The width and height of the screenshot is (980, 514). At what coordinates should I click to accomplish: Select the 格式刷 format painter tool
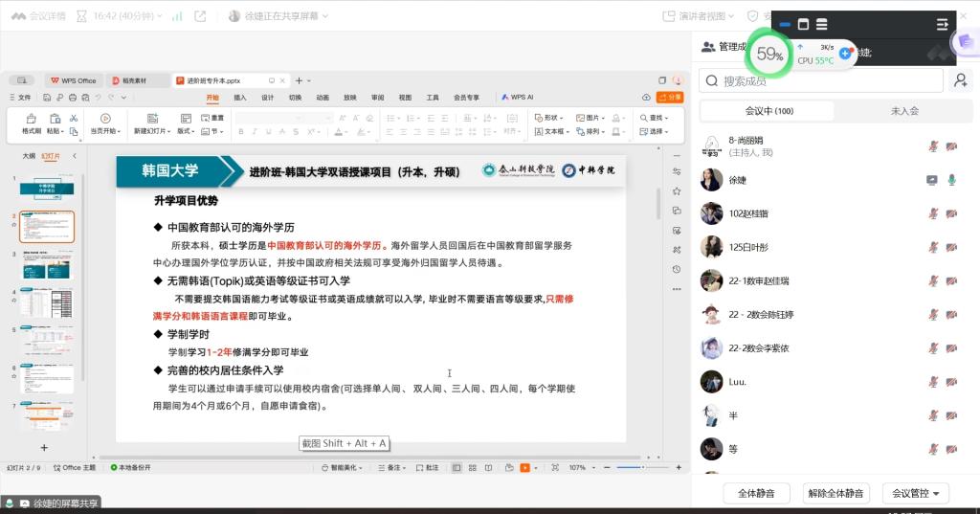[x=32, y=123]
